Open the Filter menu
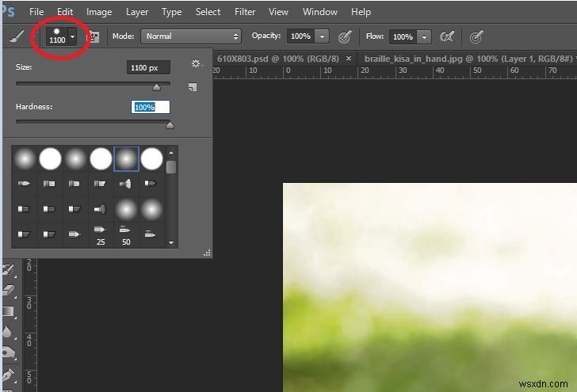Image resolution: width=577 pixels, height=392 pixels. point(245,12)
